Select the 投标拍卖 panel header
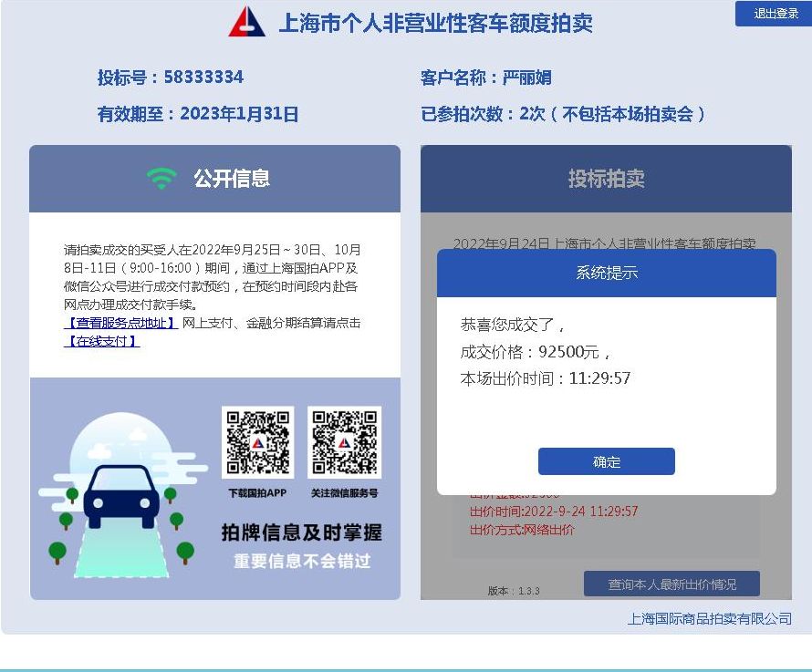 click(x=606, y=179)
